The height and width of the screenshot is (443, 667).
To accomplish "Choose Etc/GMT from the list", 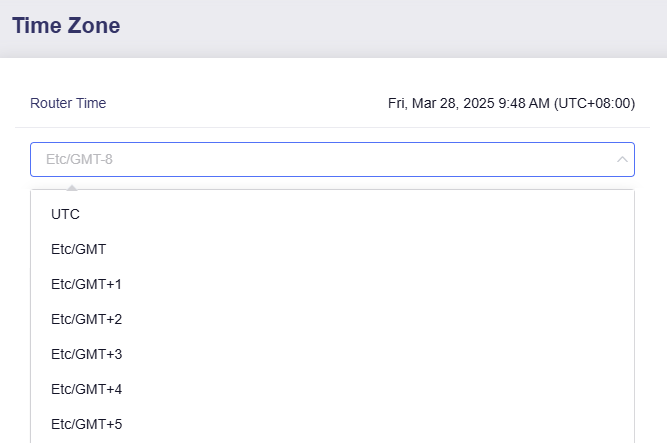I will pos(78,249).
